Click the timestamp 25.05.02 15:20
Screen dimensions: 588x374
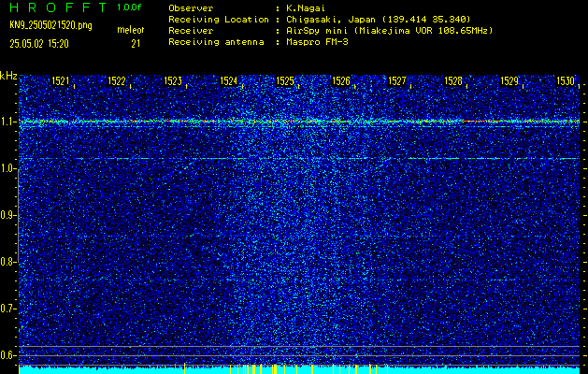tap(39, 44)
